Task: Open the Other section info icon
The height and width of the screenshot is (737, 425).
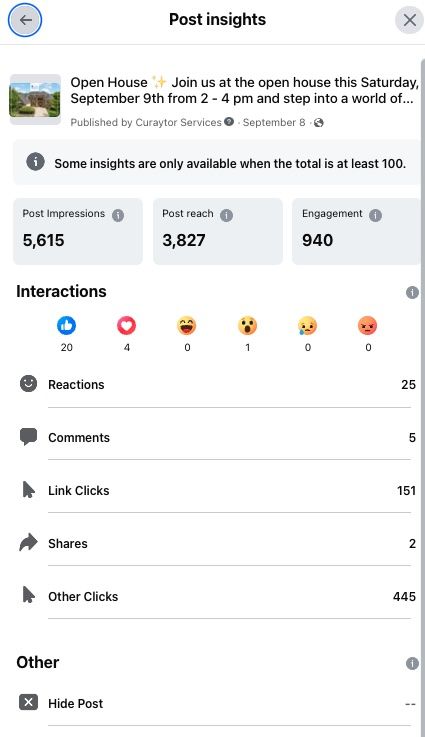Action: (x=412, y=663)
